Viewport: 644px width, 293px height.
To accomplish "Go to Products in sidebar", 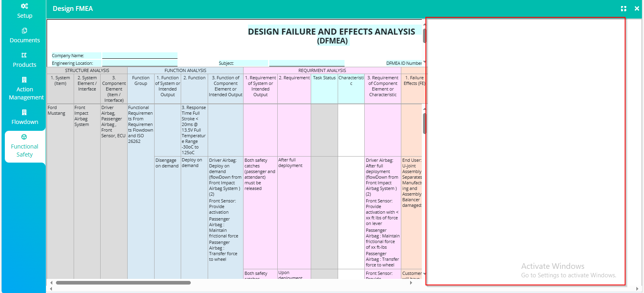I will (25, 60).
